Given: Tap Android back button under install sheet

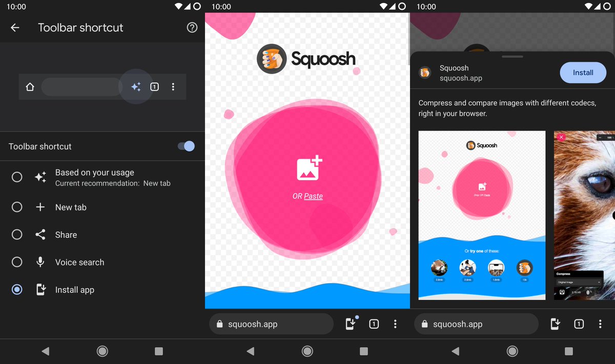Looking at the screenshot, I should (456, 351).
